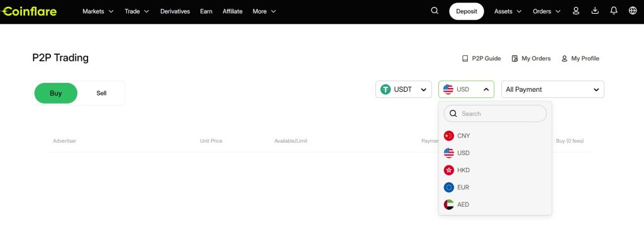Click the P2P Trading heading
The image size is (644, 230).
(x=60, y=58)
